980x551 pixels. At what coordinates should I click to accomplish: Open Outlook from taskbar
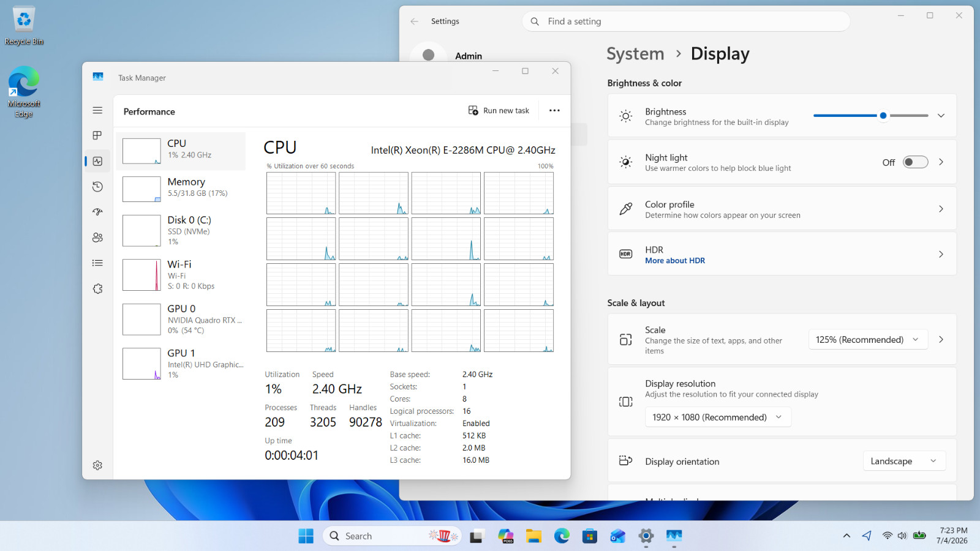618,536
